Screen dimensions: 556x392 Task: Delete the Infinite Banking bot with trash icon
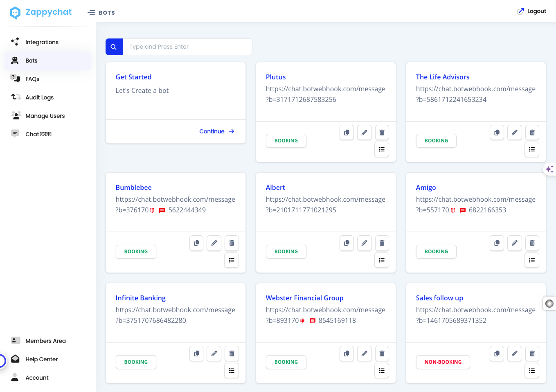pyautogui.click(x=232, y=354)
